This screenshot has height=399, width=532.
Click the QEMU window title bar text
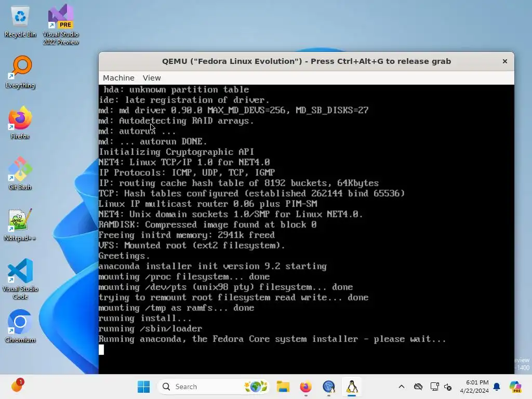(307, 61)
